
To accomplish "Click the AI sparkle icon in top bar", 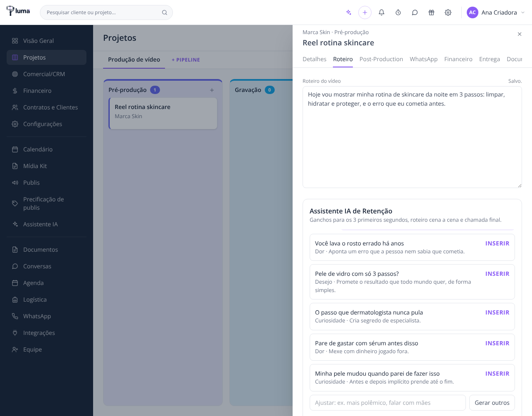I will click(348, 12).
